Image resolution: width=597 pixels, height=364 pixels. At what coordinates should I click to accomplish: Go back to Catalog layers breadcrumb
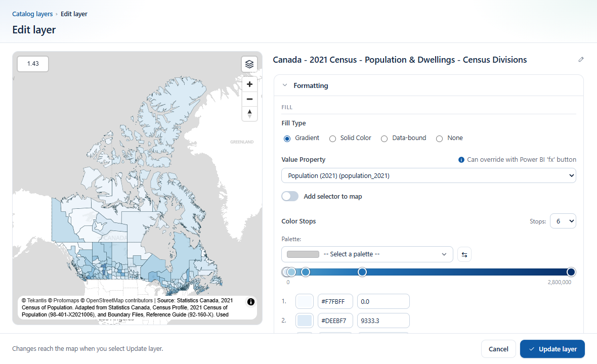point(32,14)
